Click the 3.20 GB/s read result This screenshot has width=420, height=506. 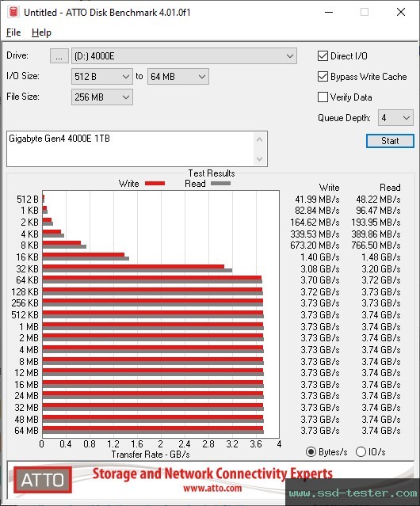381,268
